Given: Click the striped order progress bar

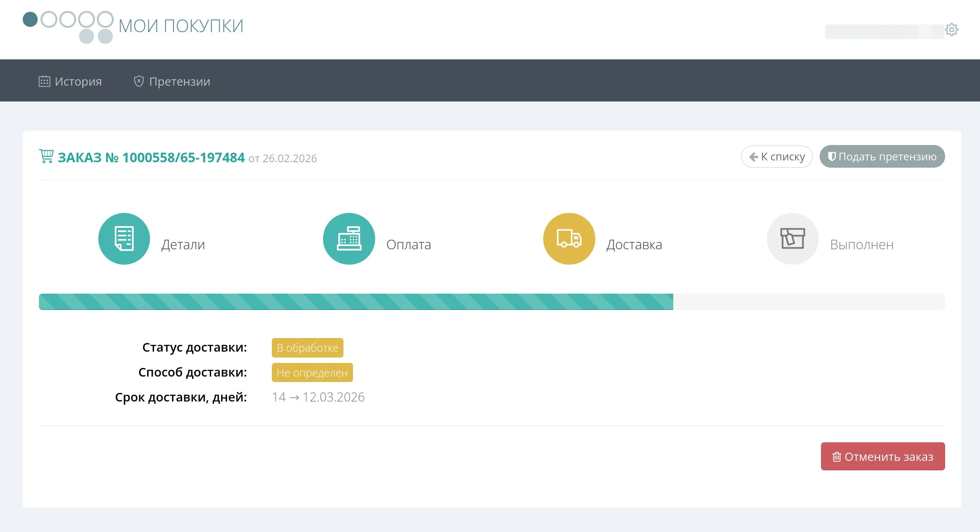Looking at the screenshot, I should (356, 302).
